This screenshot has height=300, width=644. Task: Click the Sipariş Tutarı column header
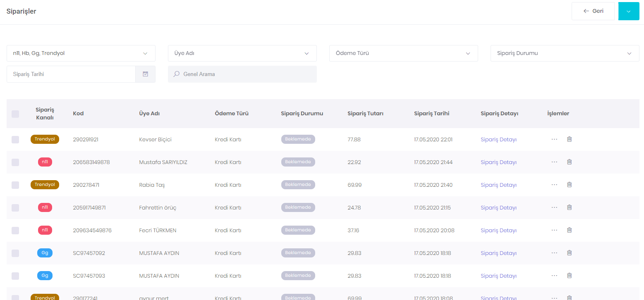tap(365, 114)
